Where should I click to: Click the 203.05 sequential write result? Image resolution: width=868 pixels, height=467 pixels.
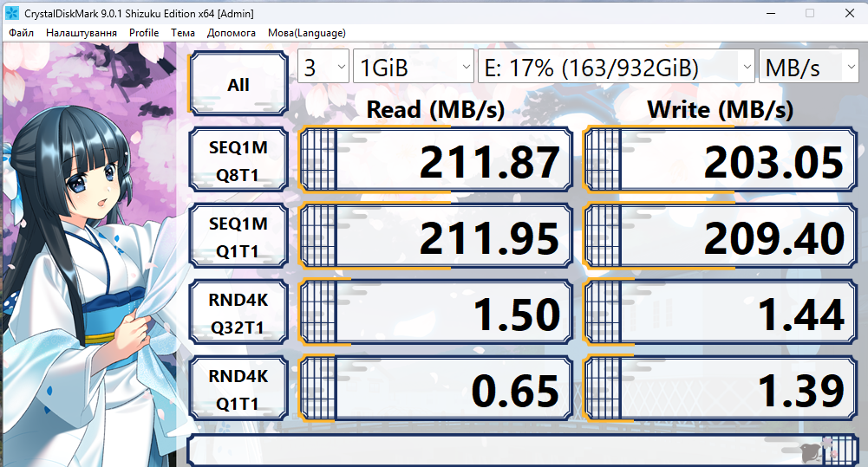pyautogui.click(x=721, y=160)
